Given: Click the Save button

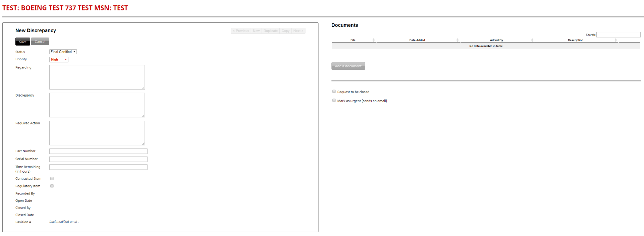Looking at the screenshot, I should (x=22, y=42).
